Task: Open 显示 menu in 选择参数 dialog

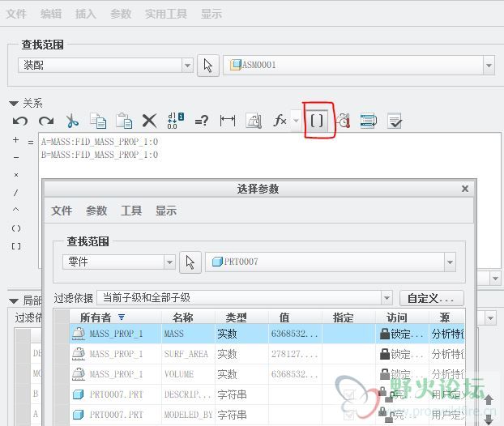Action: 166,211
